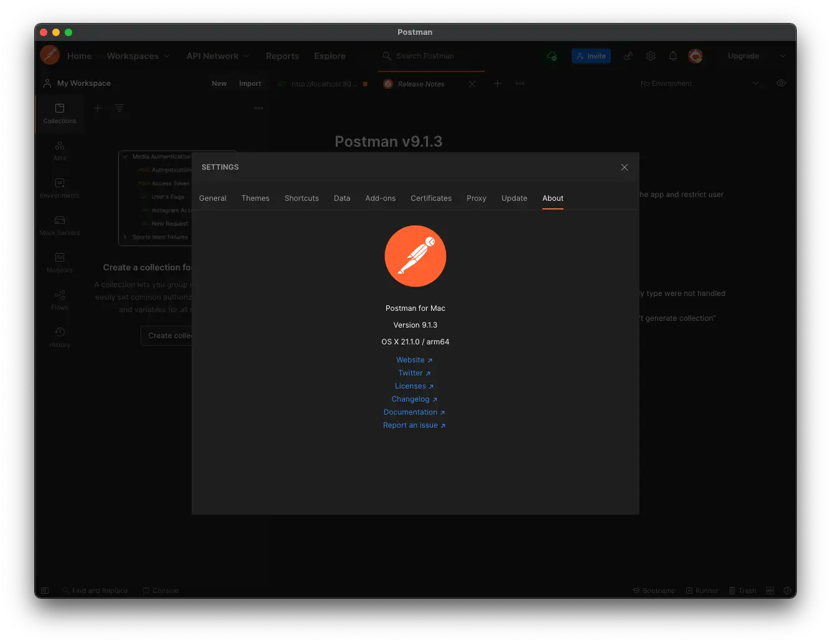Click the satellite capture requests icon
Image resolution: width=831 pixels, height=644 pixels.
coord(628,56)
